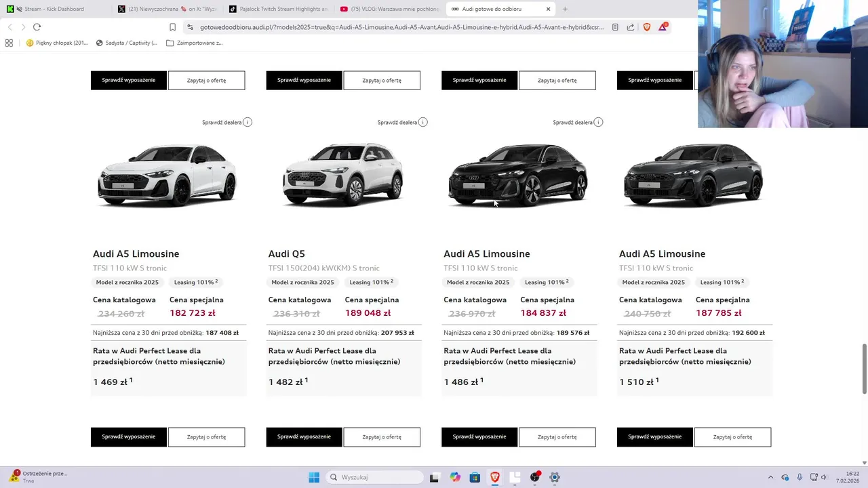Image resolution: width=868 pixels, height=488 pixels.
Task: Open the Zaimportowane bookmarks folder
Action: click(x=195, y=43)
